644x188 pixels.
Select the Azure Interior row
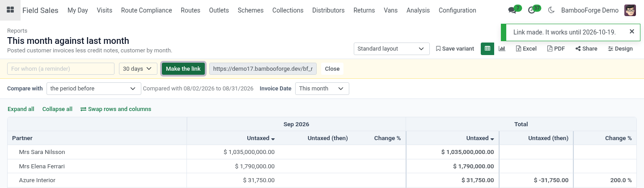(x=322, y=180)
